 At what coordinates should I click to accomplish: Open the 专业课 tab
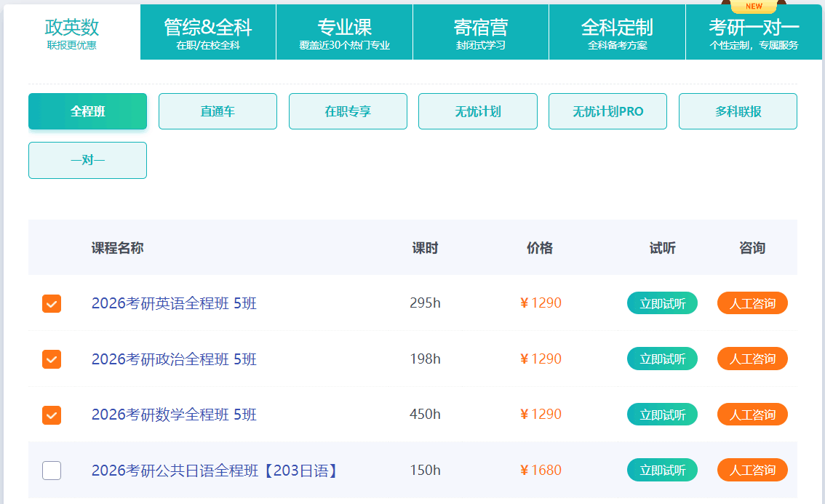344,33
